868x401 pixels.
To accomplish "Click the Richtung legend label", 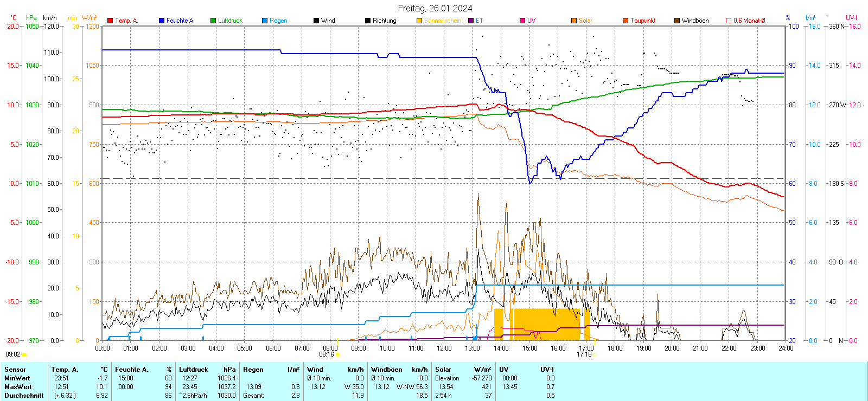I will pos(384,21).
